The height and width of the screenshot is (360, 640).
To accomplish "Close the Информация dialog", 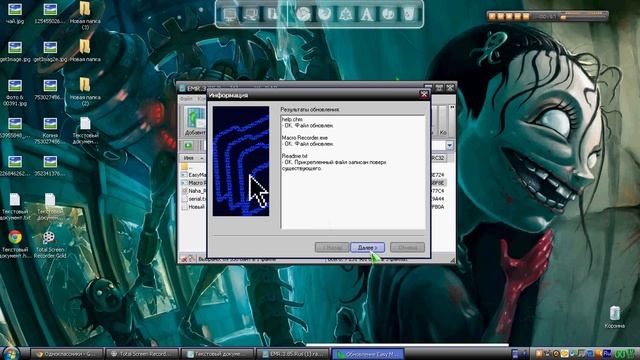I will point(424,95).
